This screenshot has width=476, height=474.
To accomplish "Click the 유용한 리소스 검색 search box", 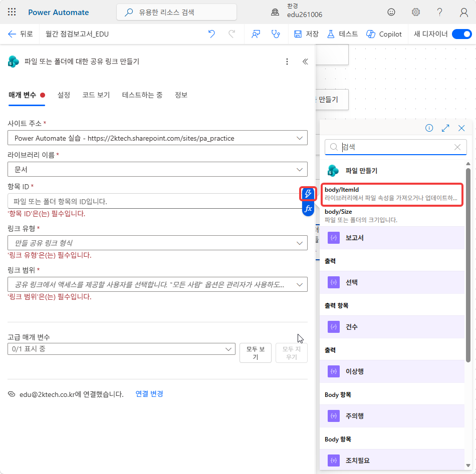I will (x=176, y=12).
